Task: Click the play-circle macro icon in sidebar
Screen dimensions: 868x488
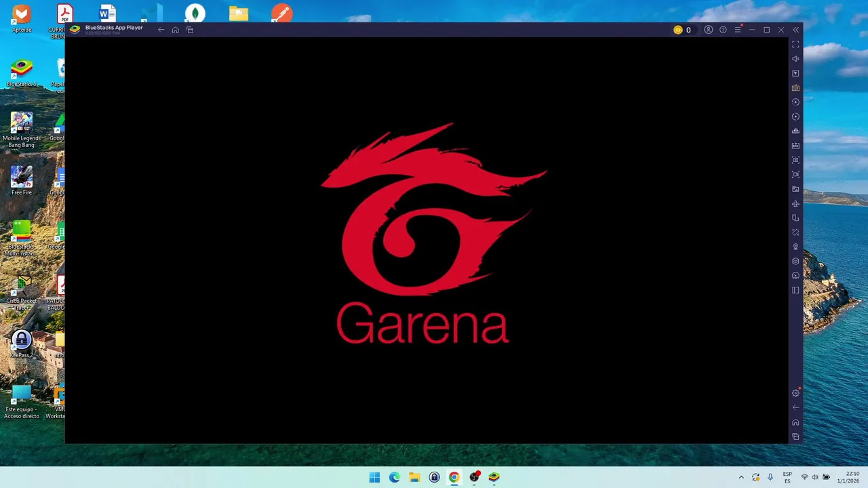Action: 795,102
